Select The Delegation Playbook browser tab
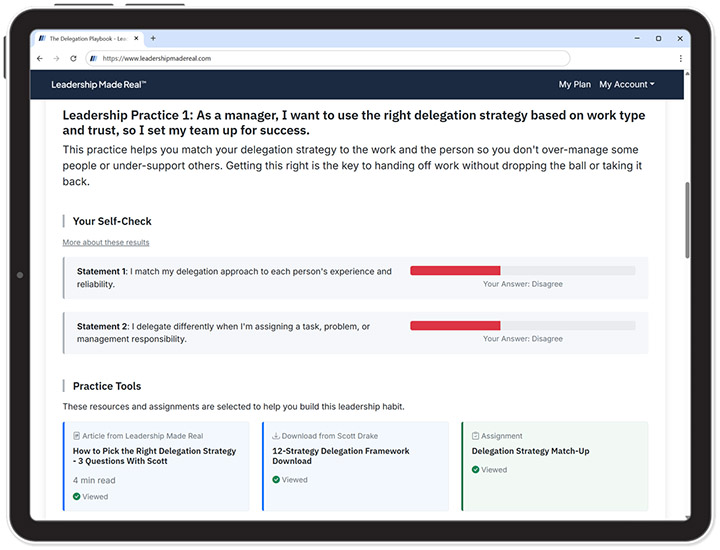 (85, 38)
